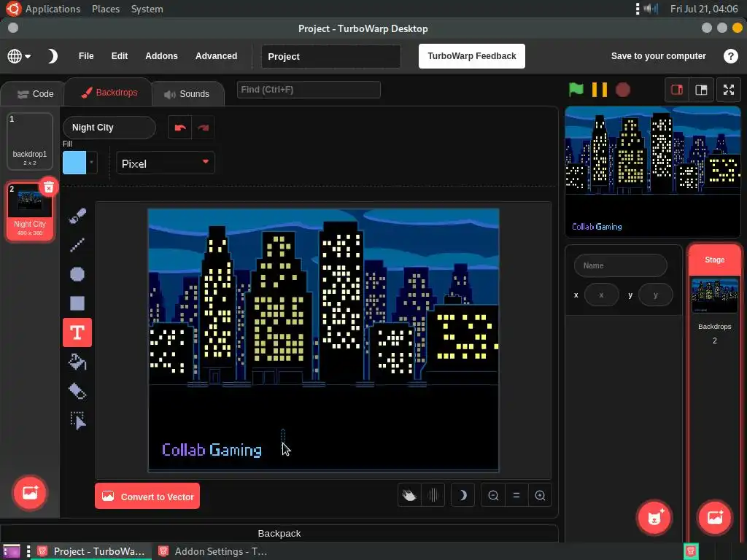
Task: Open the Addons menu
Action: click(161, 56)
